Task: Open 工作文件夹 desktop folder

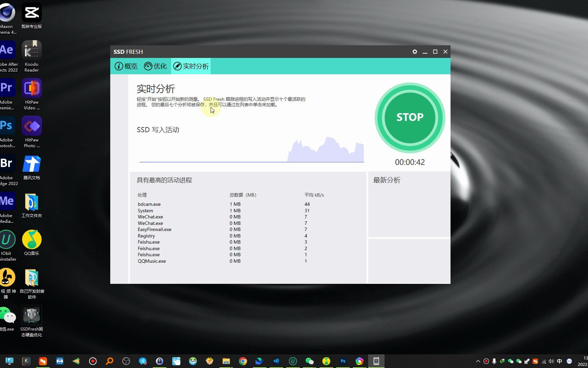Action: [32, 205]
